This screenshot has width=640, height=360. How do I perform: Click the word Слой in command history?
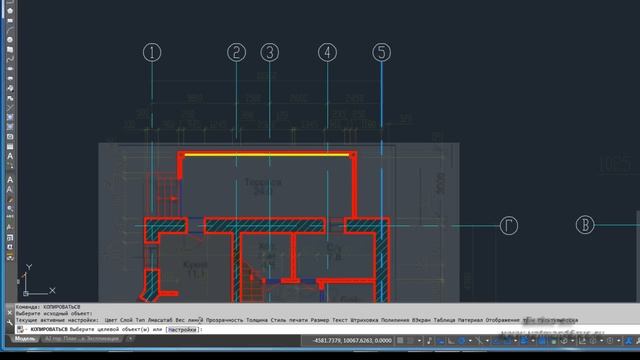click(126, 320)
